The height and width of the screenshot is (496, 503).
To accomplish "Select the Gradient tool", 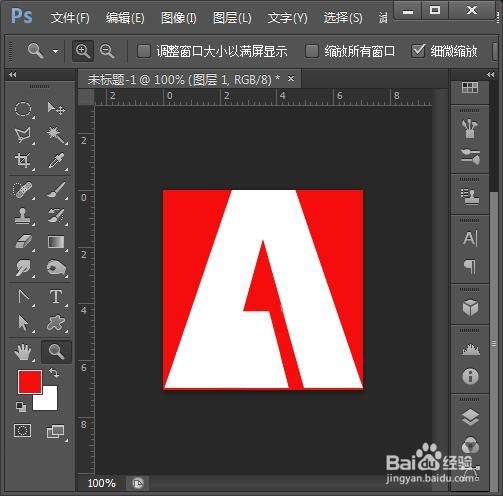I will pyautogui.click(x=56, y=242).
